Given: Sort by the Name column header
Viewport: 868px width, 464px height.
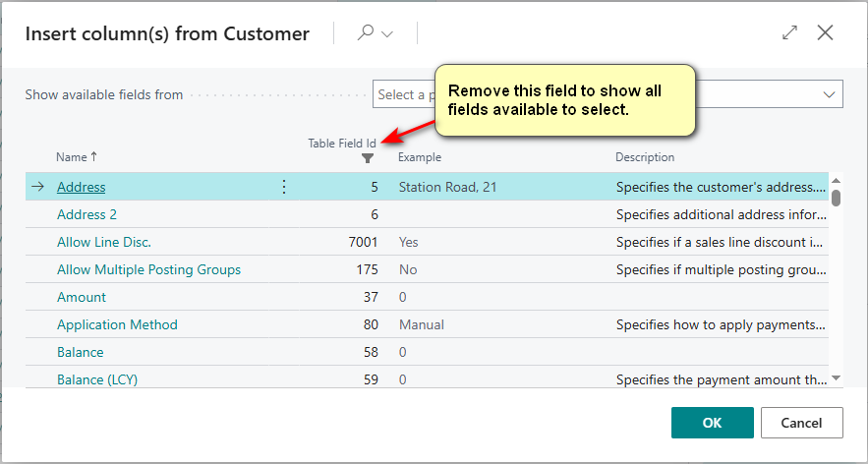Looking at the screenshot, I should [x=77, y=157].
